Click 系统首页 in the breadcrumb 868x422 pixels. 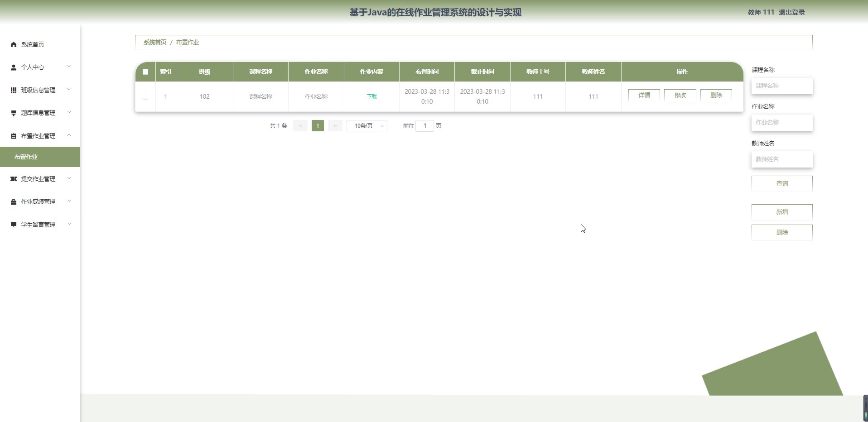155,42
